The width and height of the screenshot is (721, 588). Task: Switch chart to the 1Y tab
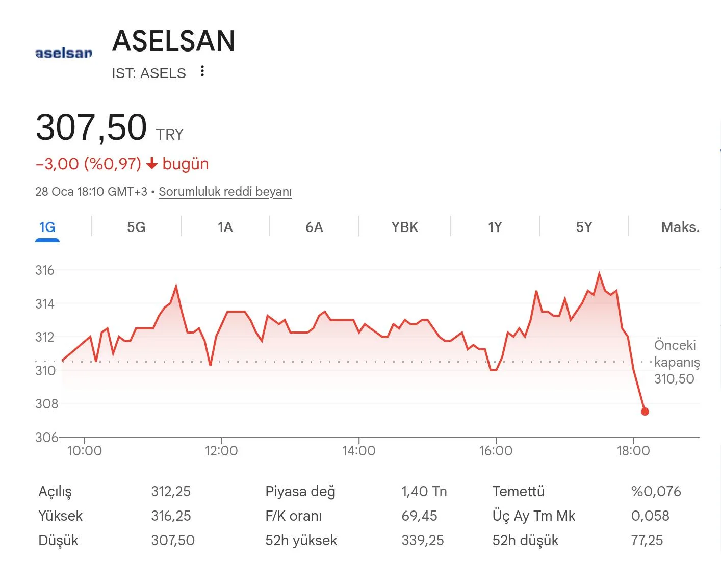tap(495, 227)
